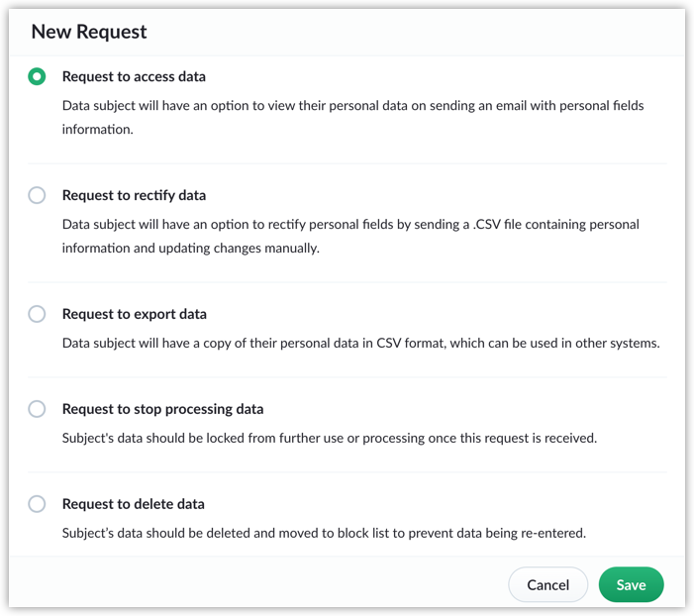Select the Request to export data radio button
694x616 pixels.
pyautogui.click(x=37, y=314)
